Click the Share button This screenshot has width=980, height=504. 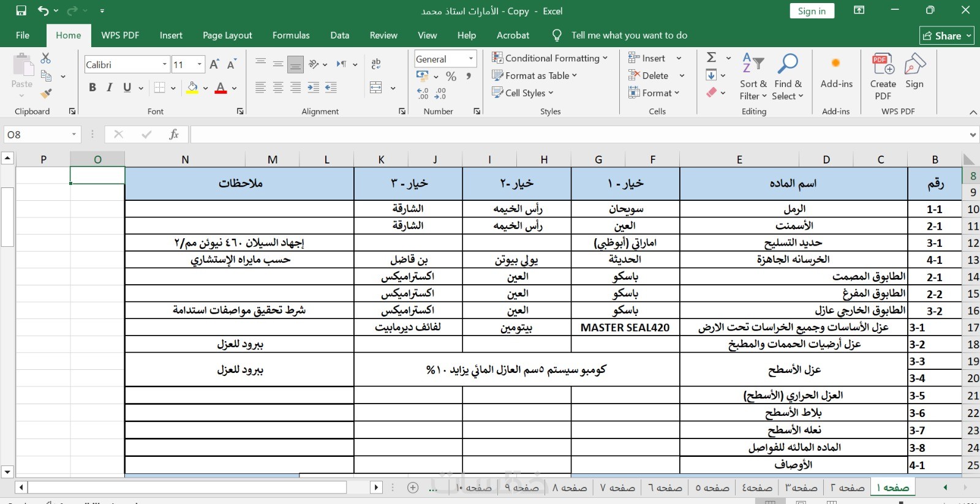click(946, 36)
